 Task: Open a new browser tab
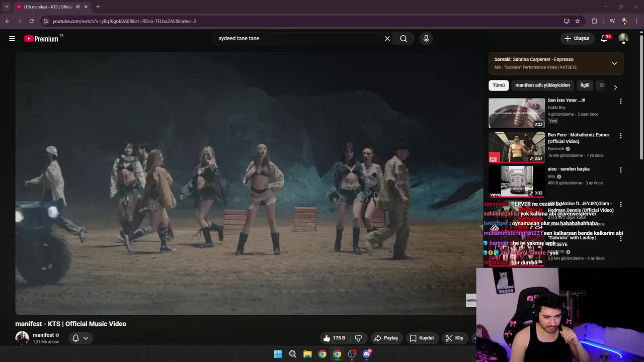[x=98, y=7]
